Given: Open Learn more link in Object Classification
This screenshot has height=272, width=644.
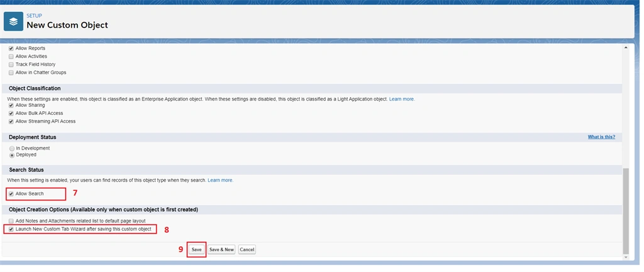Looking at the screenshot, I should pyautogui.click(x=402, y=99).
